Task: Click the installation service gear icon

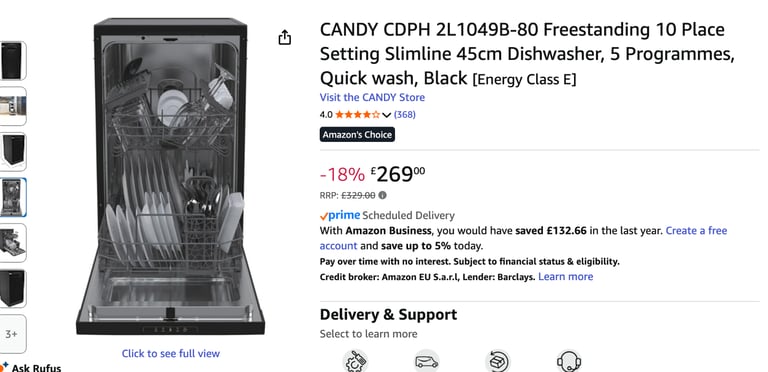Action: pyautogui.click(x=356, y=362)
